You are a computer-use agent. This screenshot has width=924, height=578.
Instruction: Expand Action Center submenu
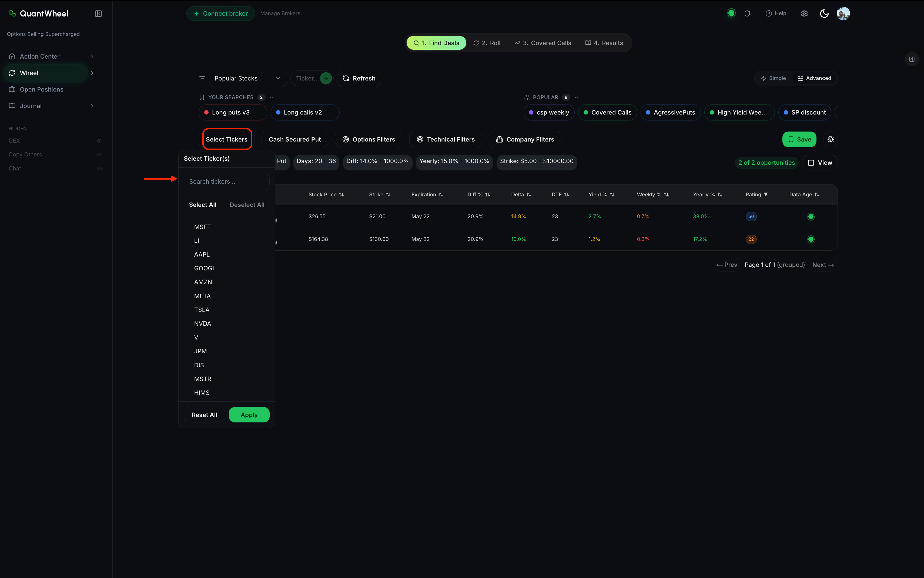point(92,56)
